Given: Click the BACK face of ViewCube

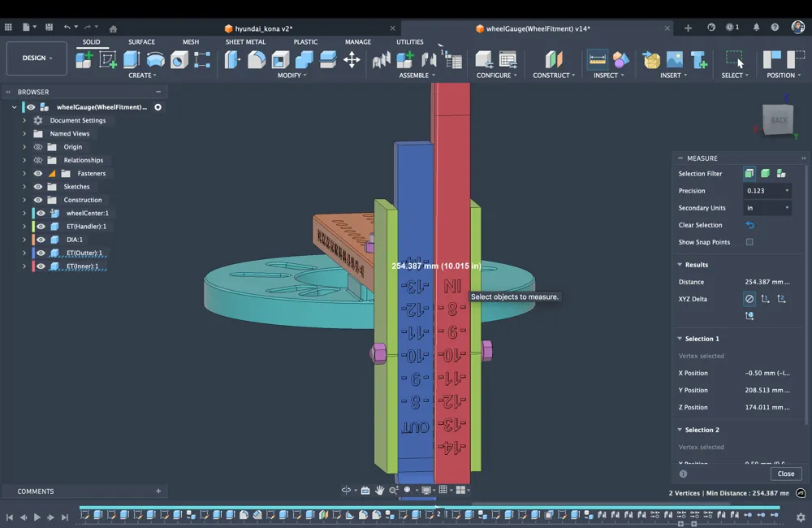Looking at the screenshot, I should pyautogui.click(x=779, y=119).
